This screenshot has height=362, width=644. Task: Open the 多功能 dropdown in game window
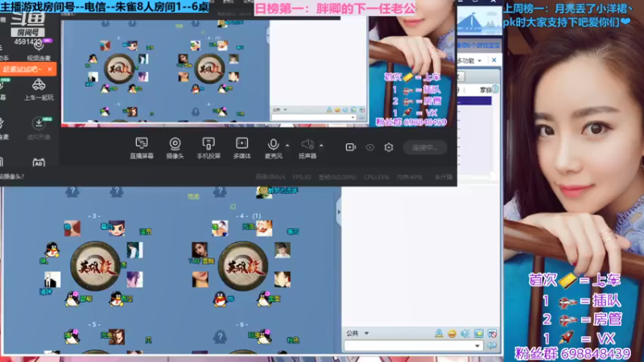point(469,61)
